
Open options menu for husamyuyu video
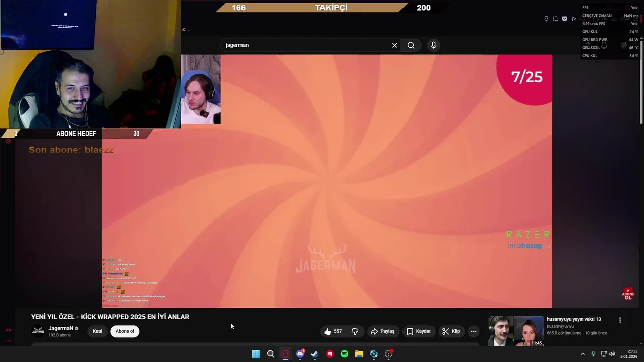click(620, 320)
